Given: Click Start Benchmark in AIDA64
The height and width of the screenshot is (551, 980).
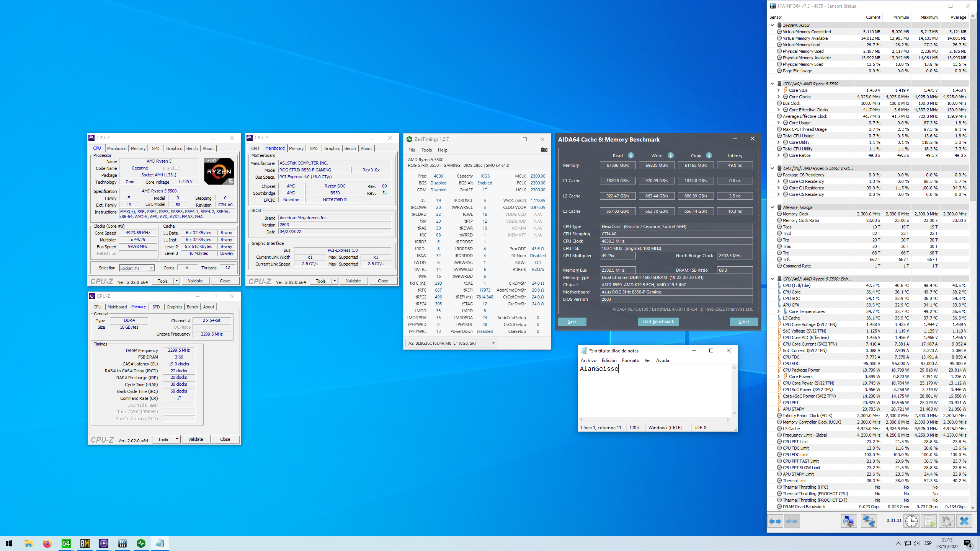Looking at the screenshot, I should pyautogui.click(x=658, y=321).
